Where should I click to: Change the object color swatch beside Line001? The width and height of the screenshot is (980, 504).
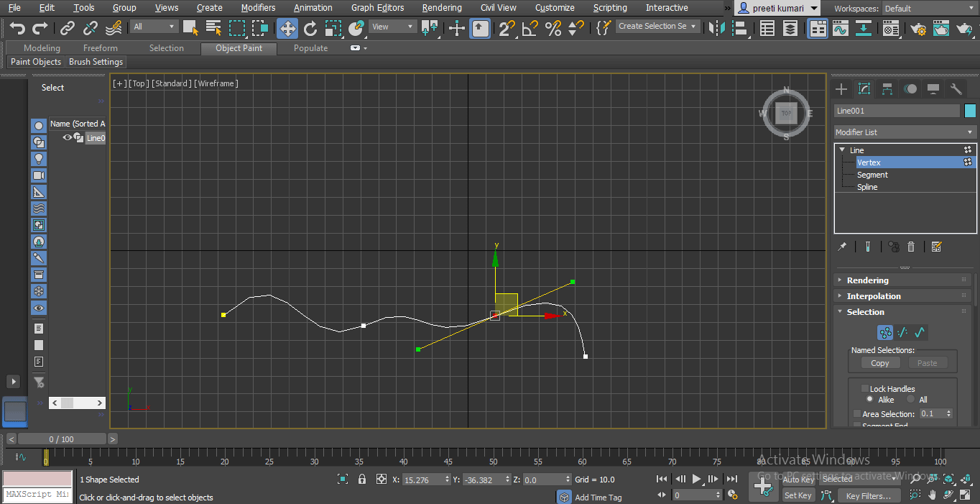point(971,111)
